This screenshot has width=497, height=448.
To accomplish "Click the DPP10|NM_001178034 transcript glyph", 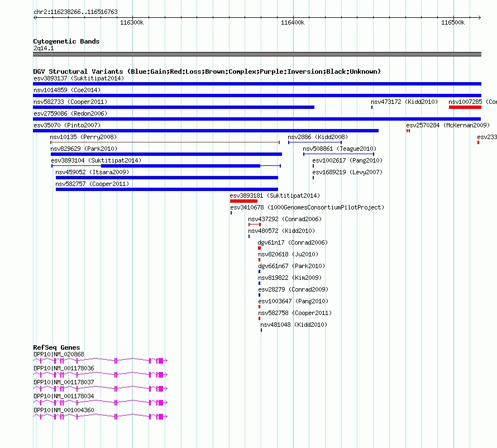I will click(x=100, y=402).
